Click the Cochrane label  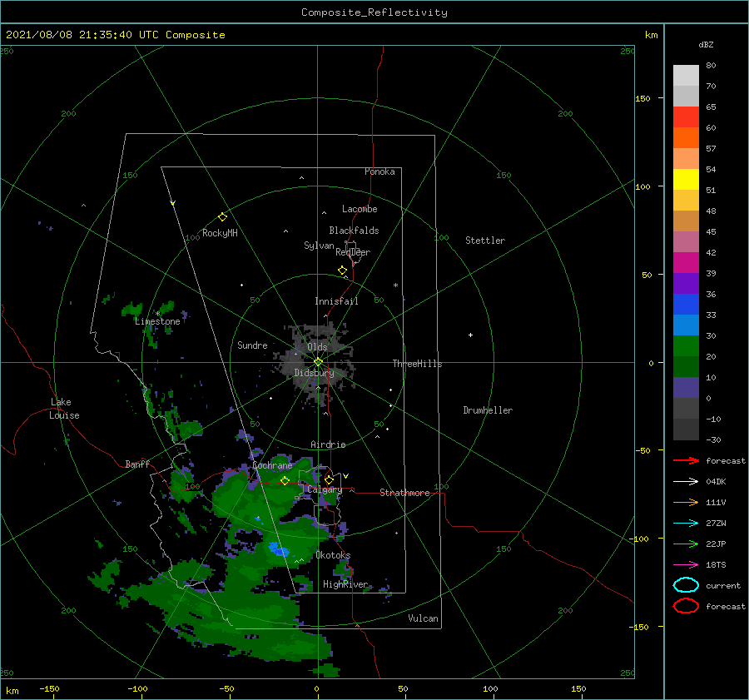pyautogui.click(x=272, y=465)
